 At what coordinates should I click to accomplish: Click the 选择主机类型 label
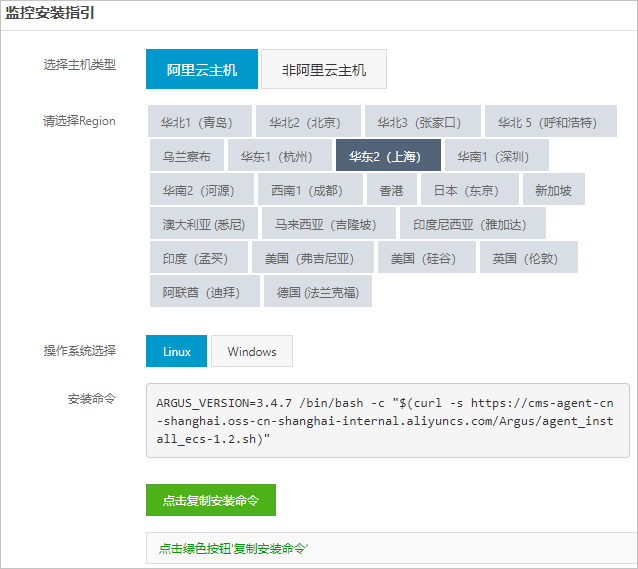tap(80, 64)
